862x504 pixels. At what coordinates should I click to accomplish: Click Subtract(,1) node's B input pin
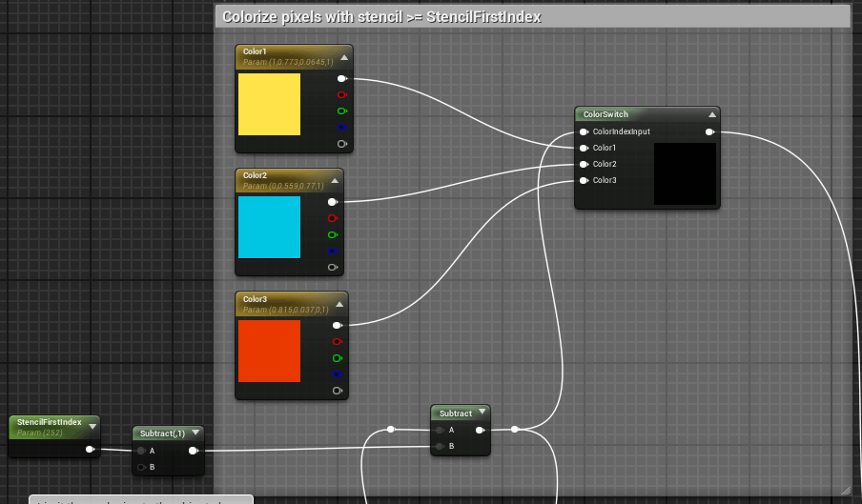[141, 467]
